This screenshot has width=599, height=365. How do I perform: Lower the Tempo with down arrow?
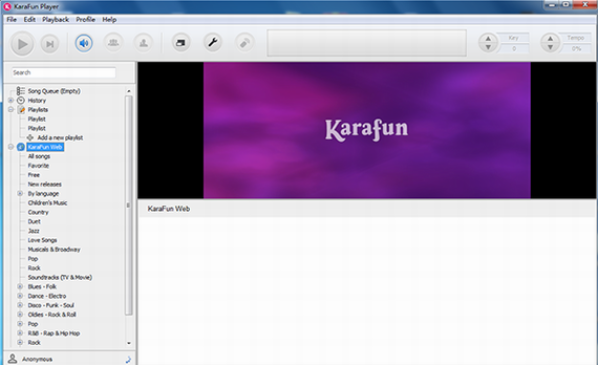tap(550, 47)
